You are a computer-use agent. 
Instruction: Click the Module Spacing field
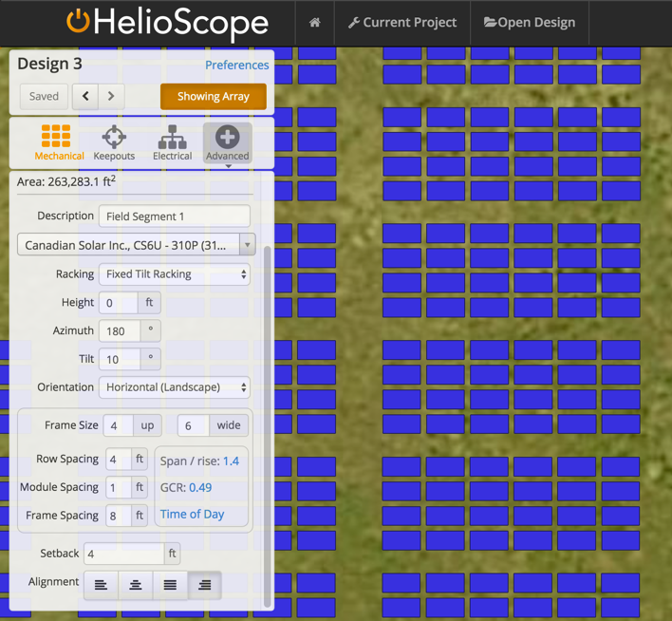[119, 488]
